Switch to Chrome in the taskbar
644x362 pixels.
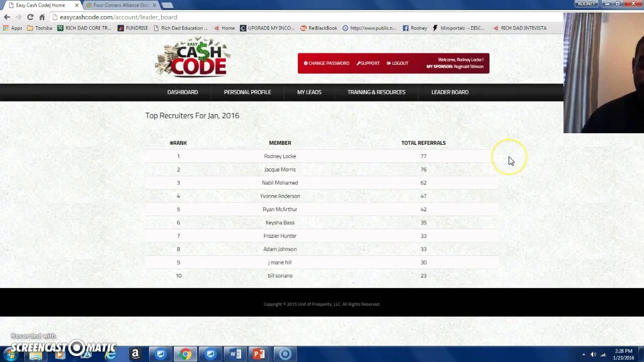click(186, 354)
